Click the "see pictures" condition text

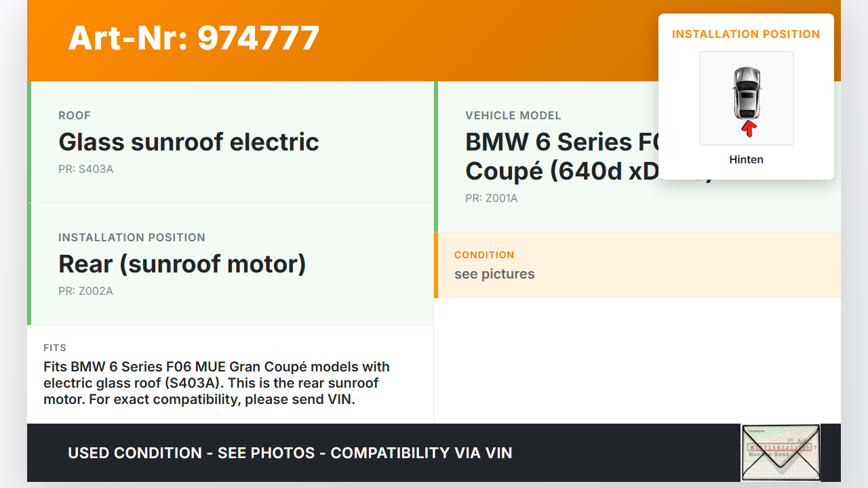(x=494, y=274)
